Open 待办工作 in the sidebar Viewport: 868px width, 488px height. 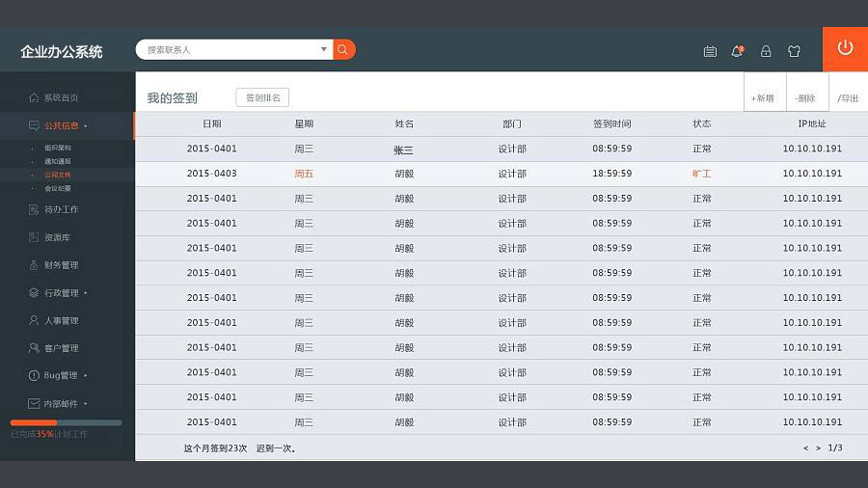pyautogui.click(x=61, y=209)
